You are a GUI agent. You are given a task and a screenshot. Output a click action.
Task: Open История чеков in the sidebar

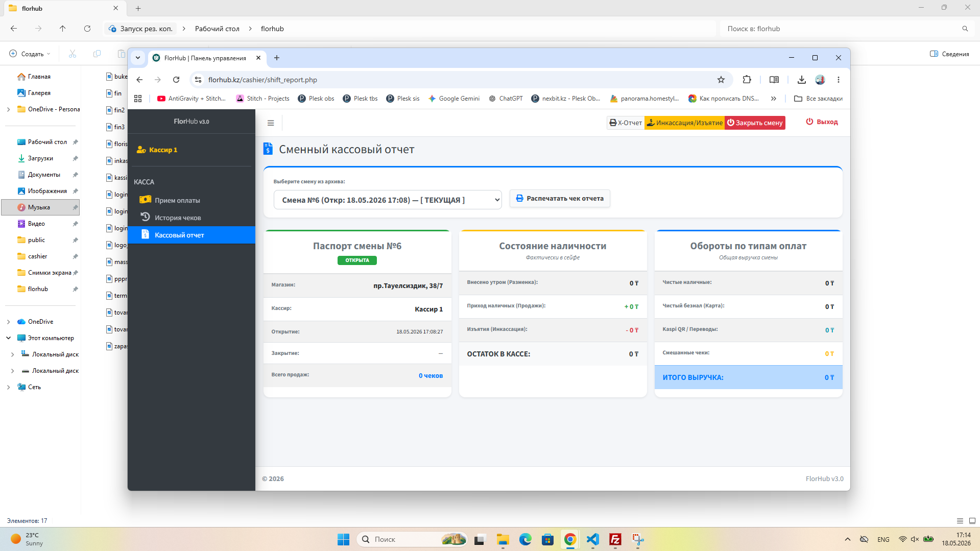click(192, 218)
